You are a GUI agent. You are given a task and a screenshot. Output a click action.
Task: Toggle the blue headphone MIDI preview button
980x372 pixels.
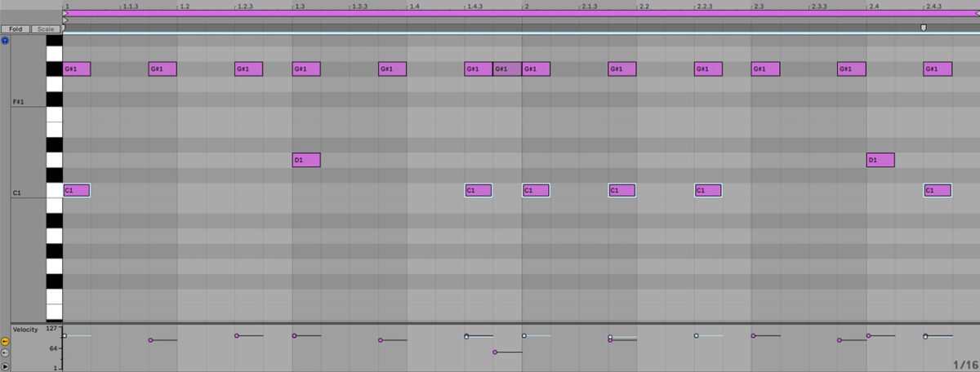(5, 39)
